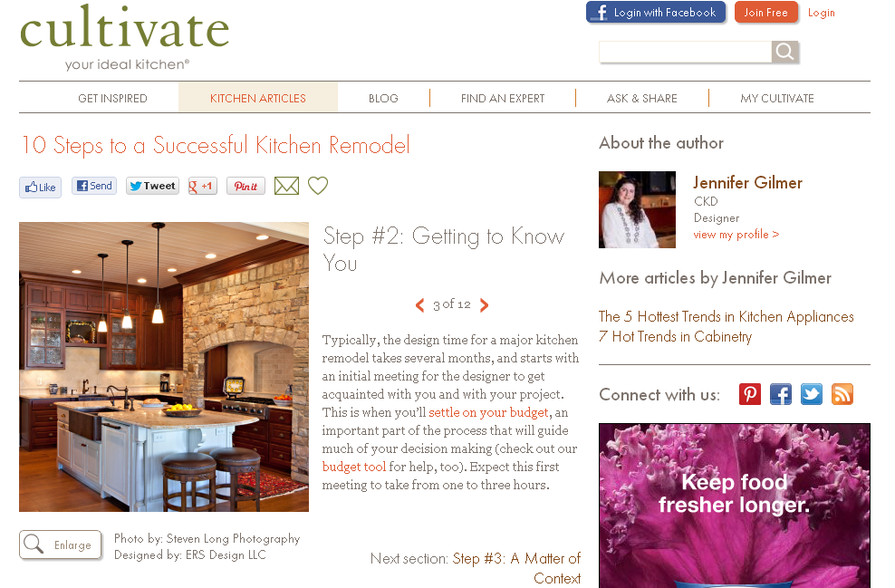Open Pinterest page from Connect with us
The image size is (895, 588).
750,394
